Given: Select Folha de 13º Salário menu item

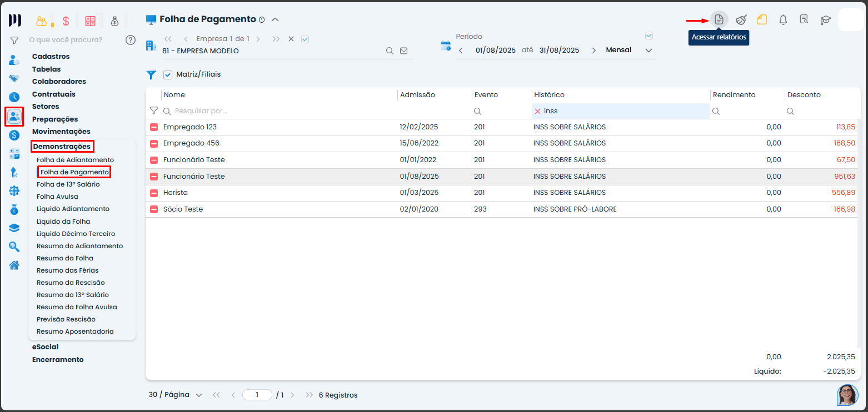Looking at the screenshot, I should (68, 184).
